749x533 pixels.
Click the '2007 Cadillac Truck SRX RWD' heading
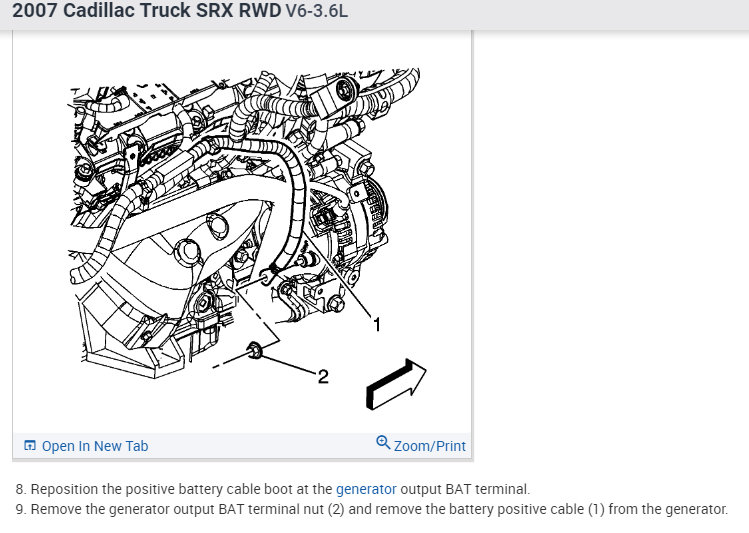point(147,11)
